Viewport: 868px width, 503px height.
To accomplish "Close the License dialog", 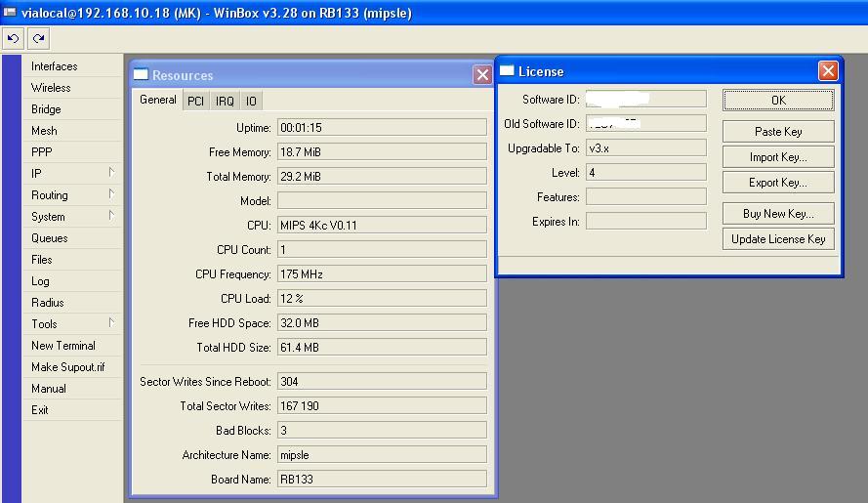I will (828, 71).
